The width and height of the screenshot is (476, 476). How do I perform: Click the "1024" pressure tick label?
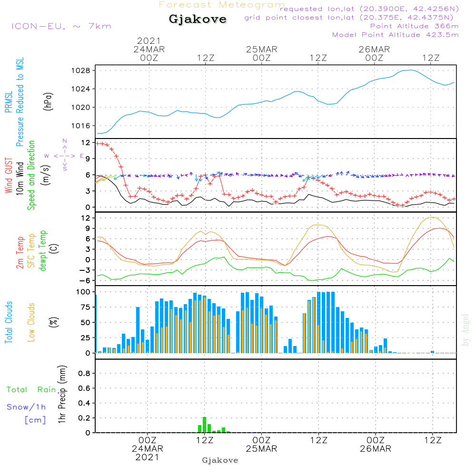80,89
